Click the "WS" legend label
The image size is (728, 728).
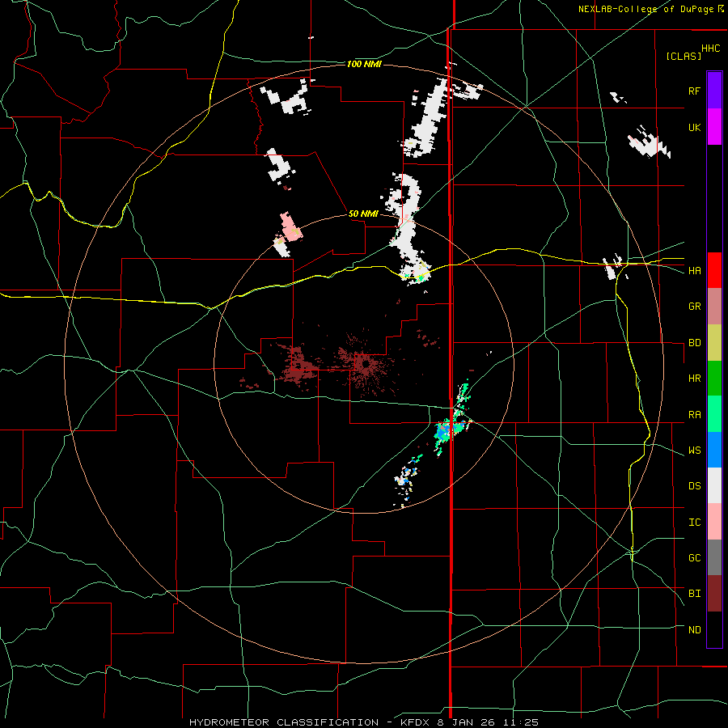pyautogui.click(x=694, y=451)
